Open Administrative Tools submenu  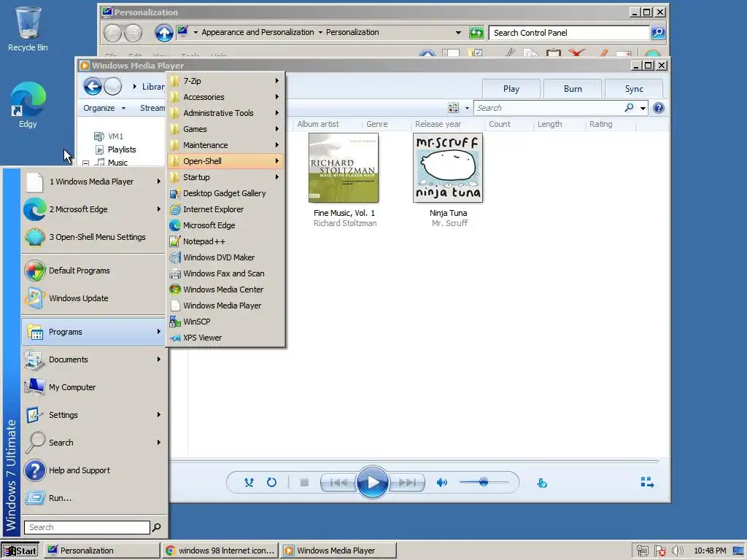coord(226,113)
